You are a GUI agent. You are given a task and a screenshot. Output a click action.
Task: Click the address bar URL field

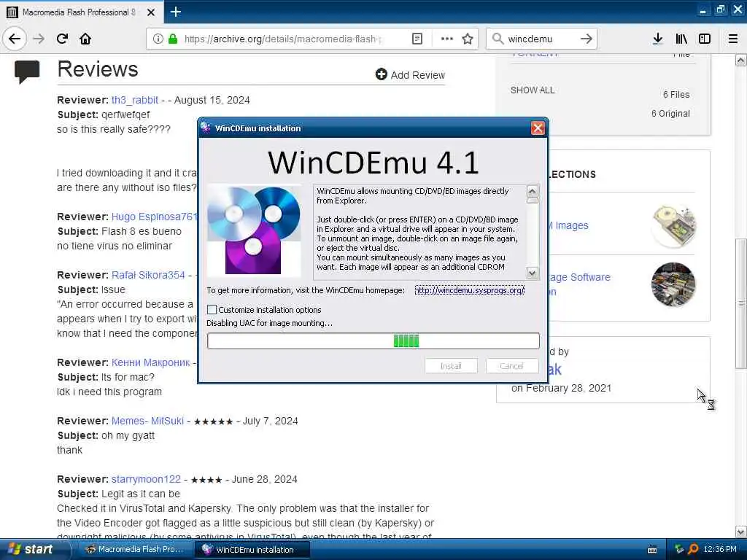[282, 39]
